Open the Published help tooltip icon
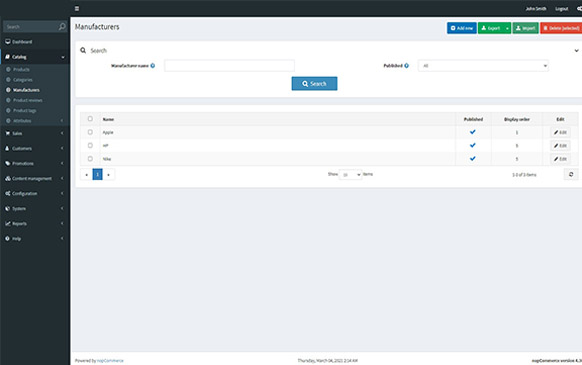The height and width of the screenshot is (365, 582). [406, 66]
